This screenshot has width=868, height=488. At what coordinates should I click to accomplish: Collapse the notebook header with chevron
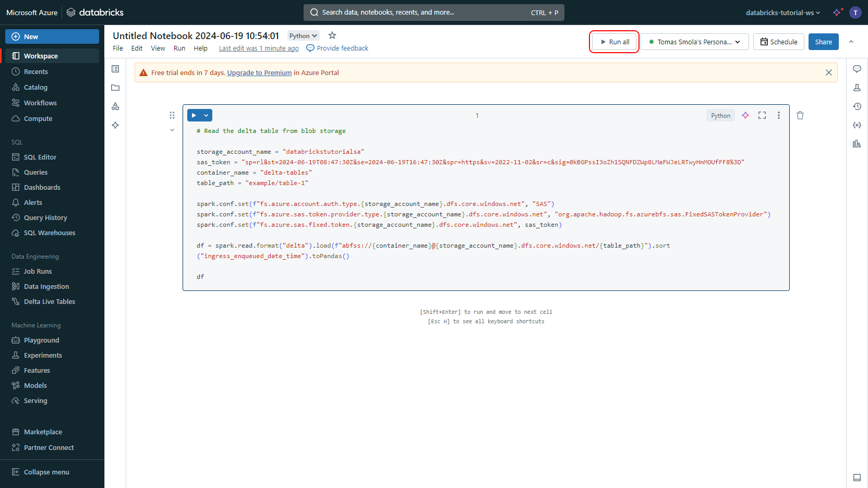click(x=851, y=42)
